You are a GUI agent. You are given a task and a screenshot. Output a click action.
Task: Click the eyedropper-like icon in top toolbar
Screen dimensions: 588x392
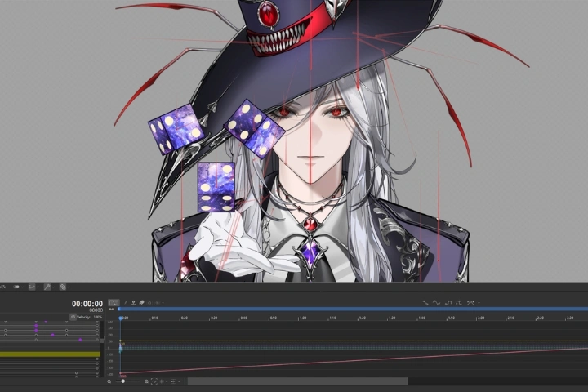coord(47,287)
